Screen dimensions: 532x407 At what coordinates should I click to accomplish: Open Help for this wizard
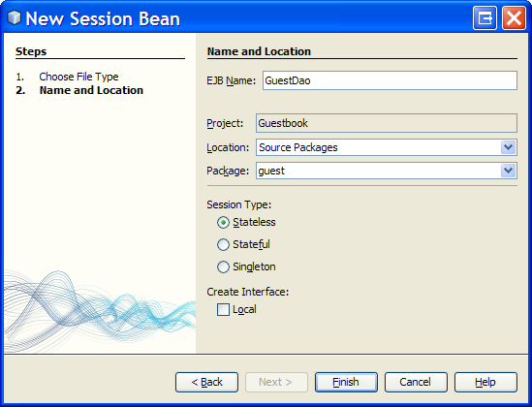tap(485, 382)
